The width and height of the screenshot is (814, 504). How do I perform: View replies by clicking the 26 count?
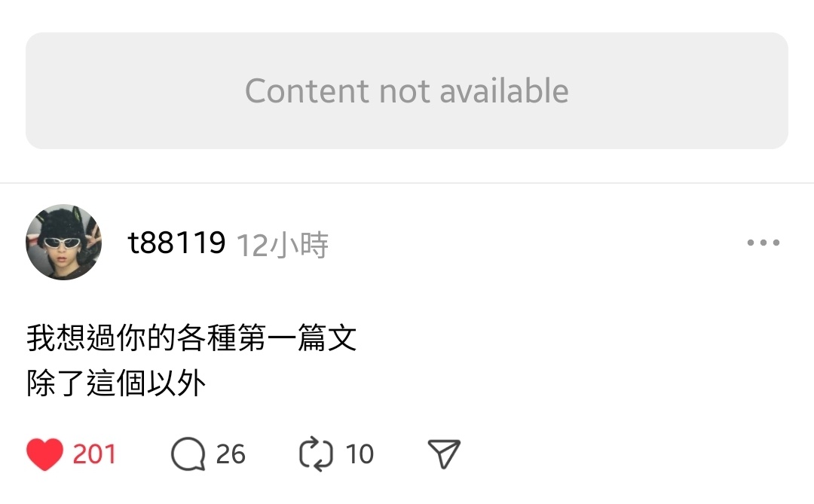(230, 454)
